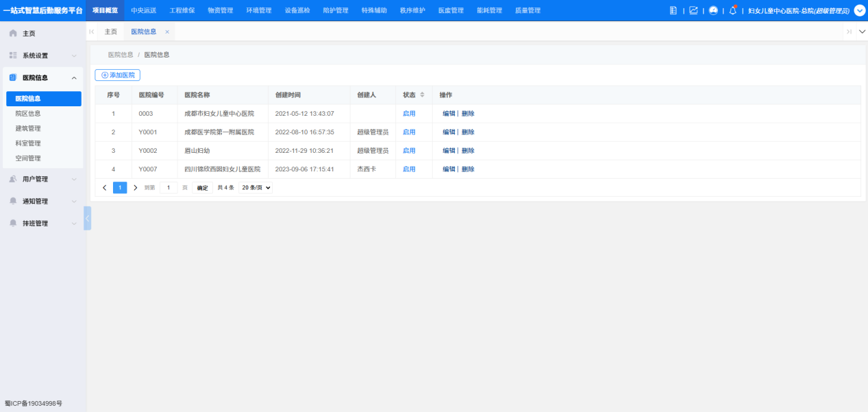Open 医废管理 in top navigation
This screenshot has height=412, width=868.
click(x=451, y=10)
